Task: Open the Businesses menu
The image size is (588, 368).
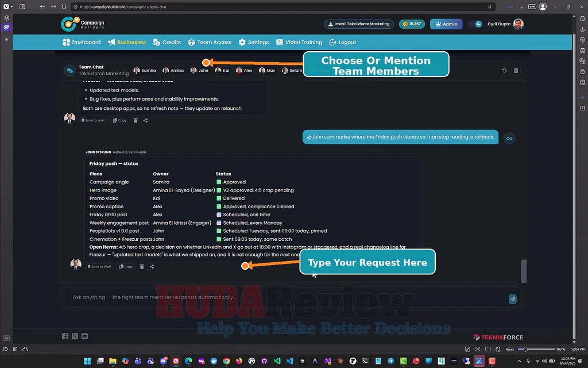Action: [x=127, y=42]
